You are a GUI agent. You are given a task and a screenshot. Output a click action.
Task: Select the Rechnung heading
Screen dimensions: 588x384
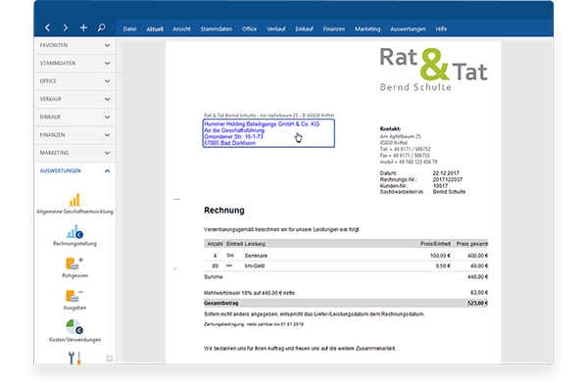coord(223,211)
